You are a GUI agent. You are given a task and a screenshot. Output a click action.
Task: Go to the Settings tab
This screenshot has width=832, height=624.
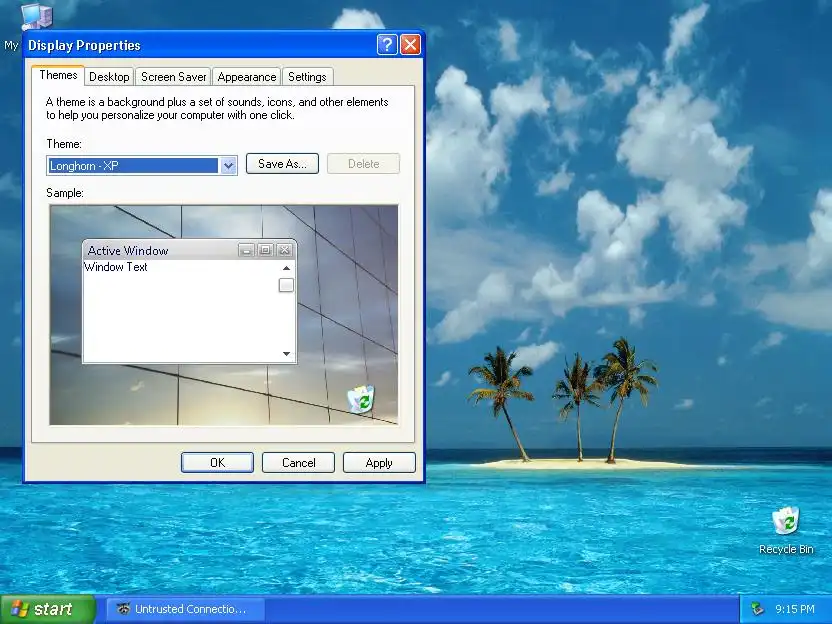click(x=307, y=77)
